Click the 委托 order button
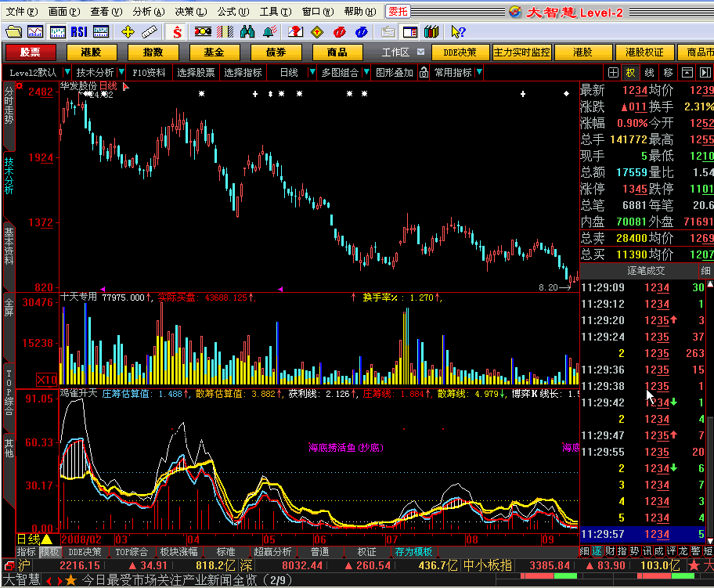The image size is (714, 588). tap(398, 12)
